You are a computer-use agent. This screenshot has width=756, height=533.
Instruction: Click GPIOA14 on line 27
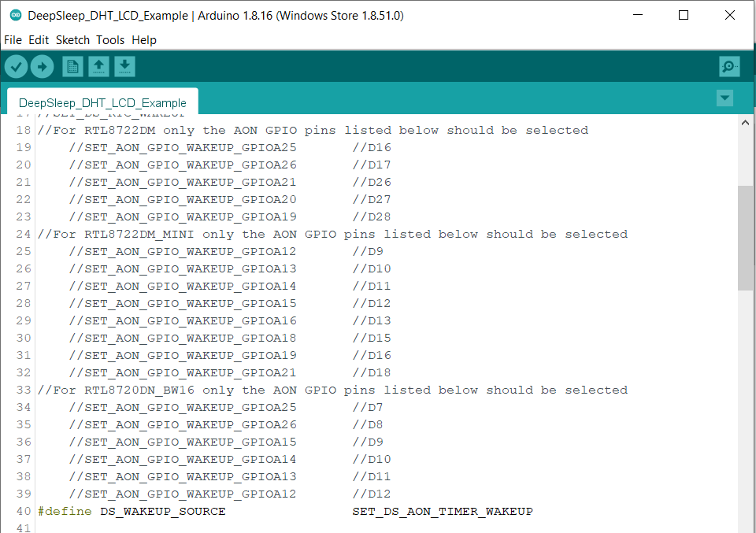click(269, 287)
